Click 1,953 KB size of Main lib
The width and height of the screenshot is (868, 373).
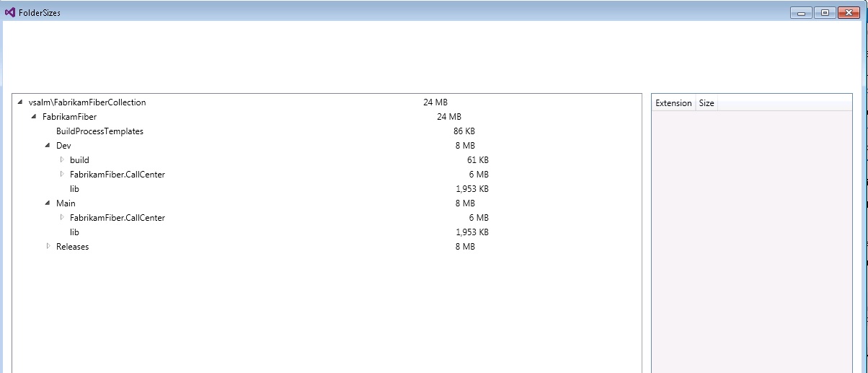click(472, 232)
